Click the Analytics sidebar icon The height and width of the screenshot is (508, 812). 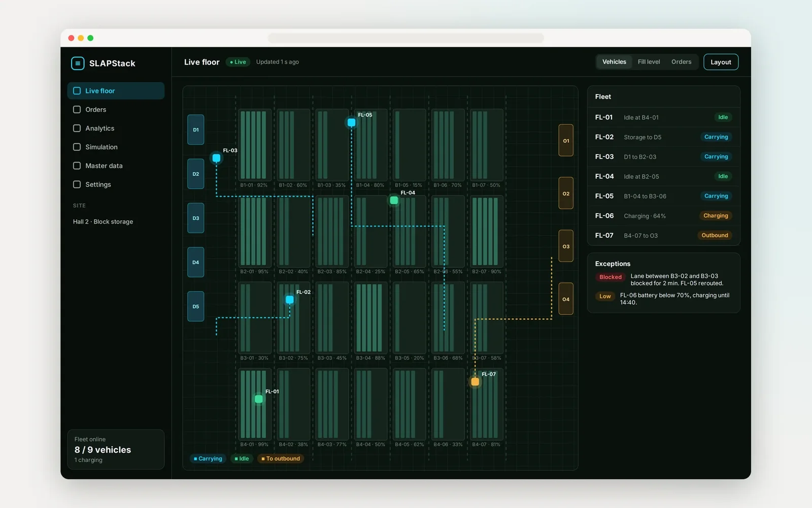[77, 129]
